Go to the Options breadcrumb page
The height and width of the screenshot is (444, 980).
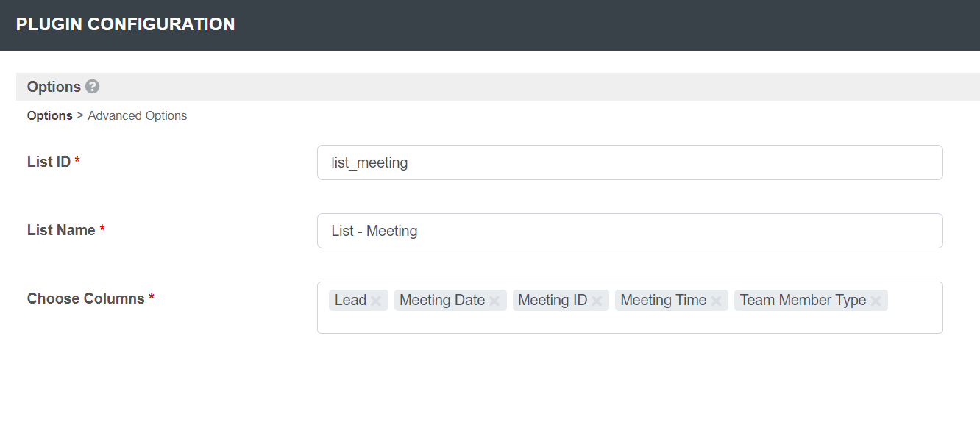[x=49, y=115]
